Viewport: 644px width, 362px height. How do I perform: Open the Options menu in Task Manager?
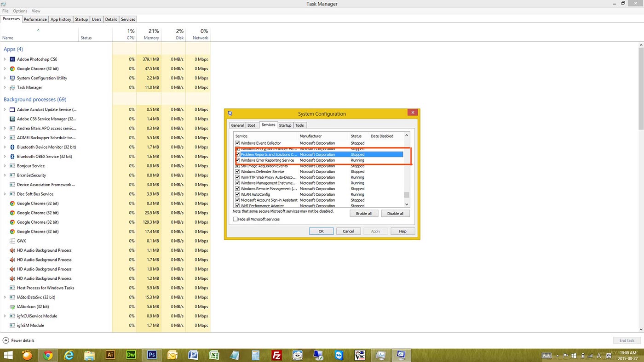[20, 11]
